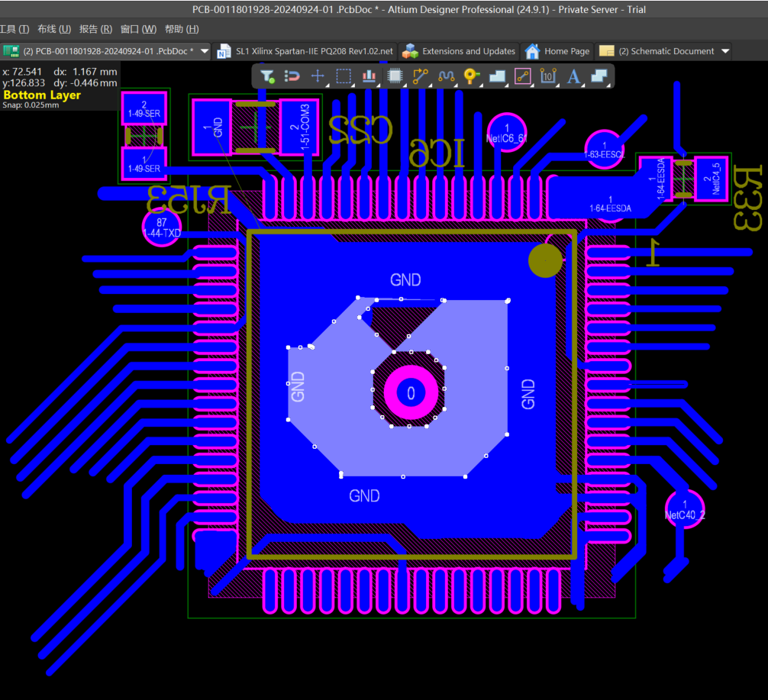Select the 1-51-COM3 pad of C52
This screenshot has width=768, height=700.
pyautogui.click(x=299, y=127)
